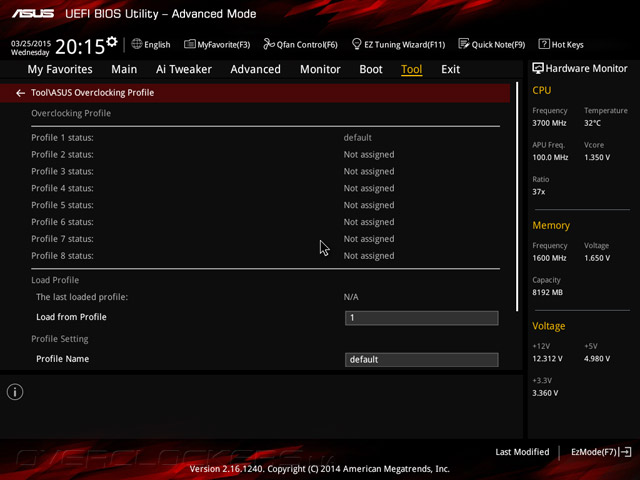Click the info circle icon in help area

point(15,392)
